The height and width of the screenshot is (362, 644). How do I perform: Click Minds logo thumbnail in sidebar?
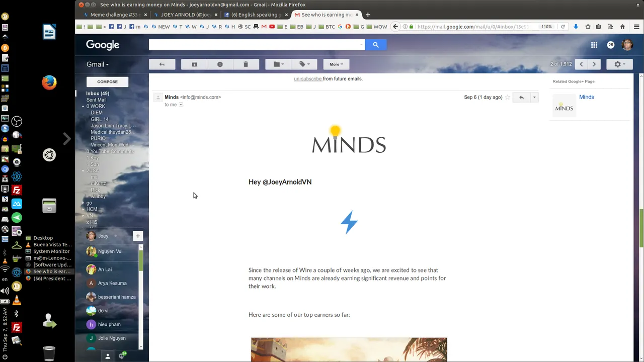click(564, 106)
